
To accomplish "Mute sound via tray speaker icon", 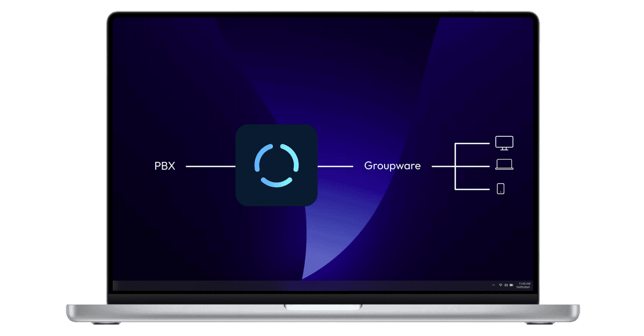I will click(x=506, y=285).
